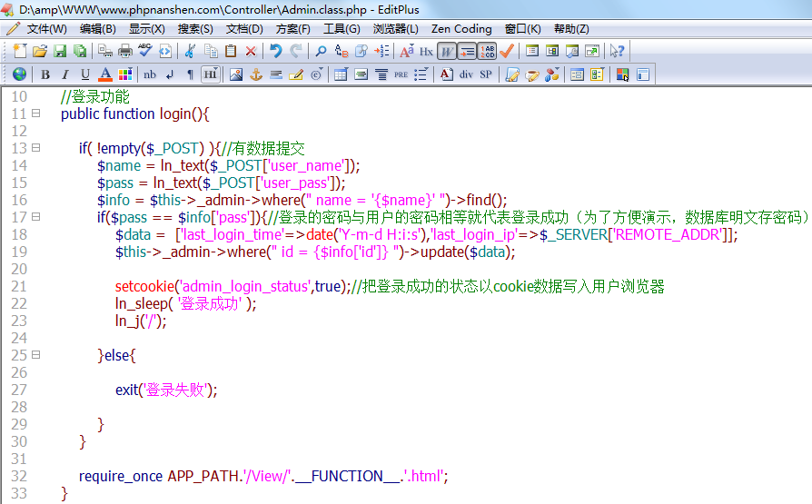Run the ABC spell check icon
812x504 pixels.
tap(145, 50)
